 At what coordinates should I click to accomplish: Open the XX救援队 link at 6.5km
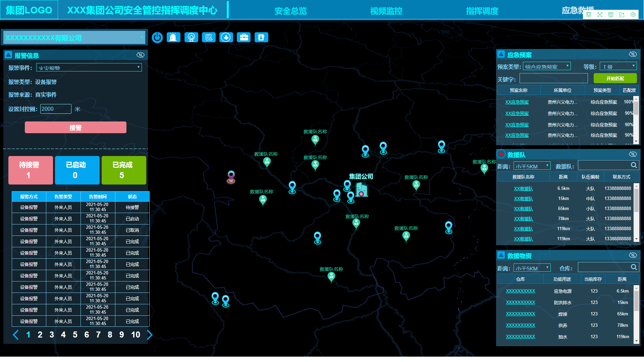point(523,189)
